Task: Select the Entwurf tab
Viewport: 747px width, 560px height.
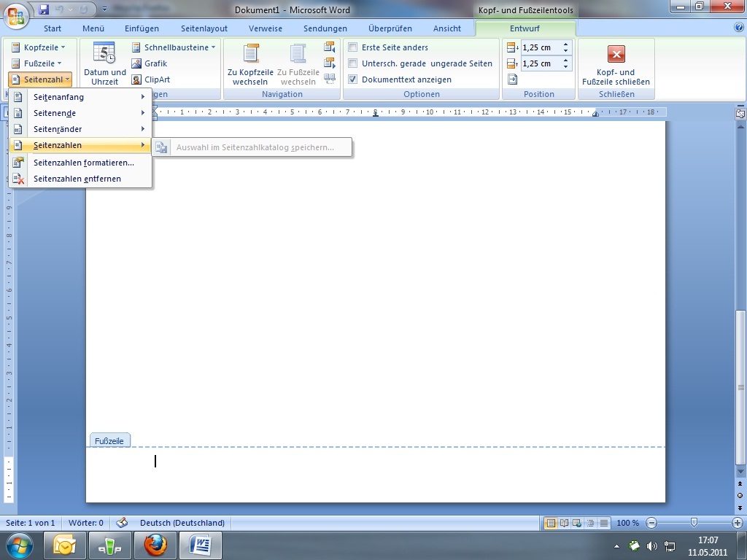Action: tap(525, 28)
